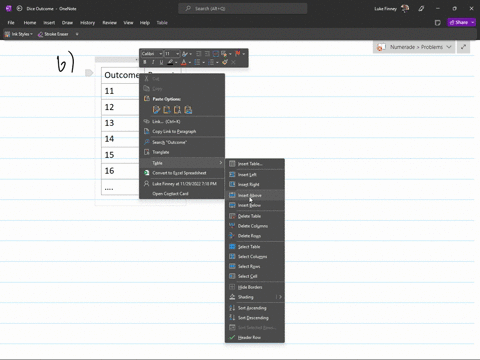Open the numbering list dropdown arrow
The height and width of the screenshot is (360, 480).
pos(217,62)
